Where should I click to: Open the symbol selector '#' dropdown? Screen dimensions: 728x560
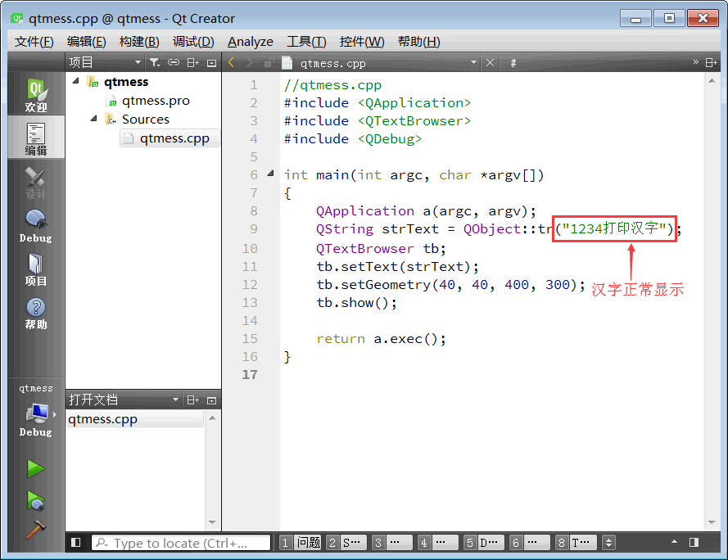513,63
